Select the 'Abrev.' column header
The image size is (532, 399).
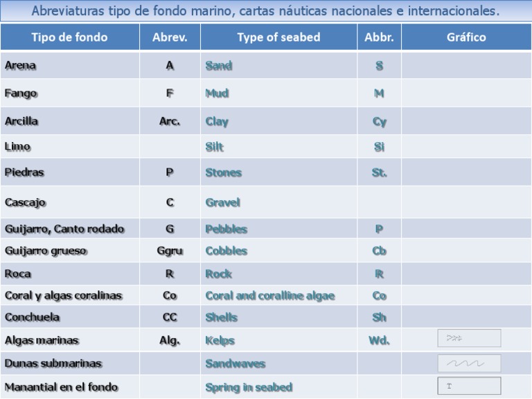click(170, 37)
